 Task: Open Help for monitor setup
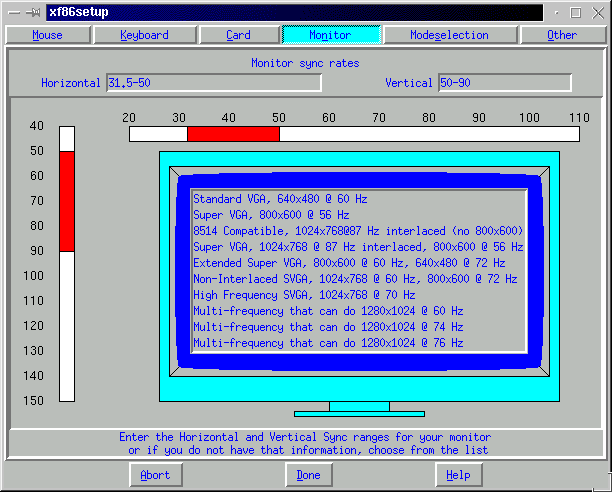458,475
